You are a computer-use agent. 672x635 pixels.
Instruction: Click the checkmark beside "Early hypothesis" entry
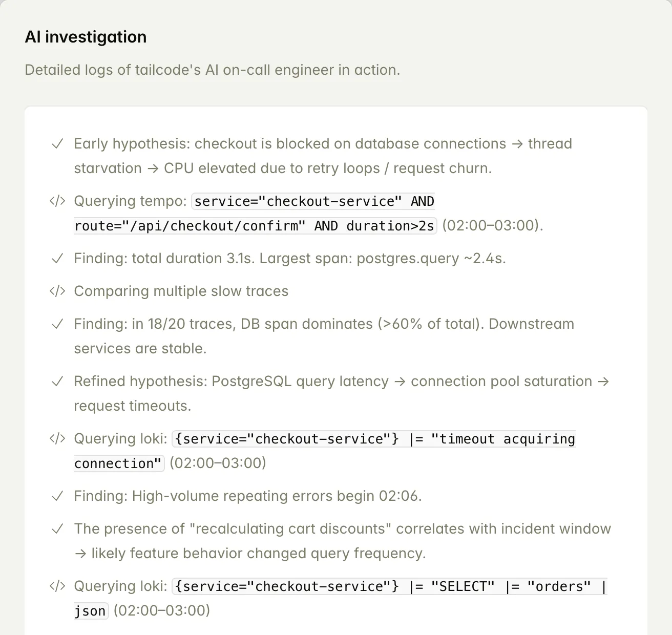click(57, 144)
